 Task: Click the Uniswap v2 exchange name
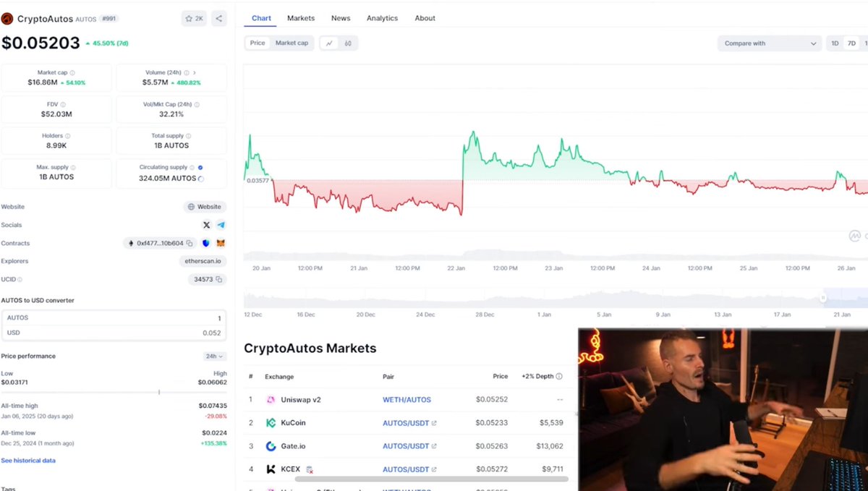coord(299,400)
